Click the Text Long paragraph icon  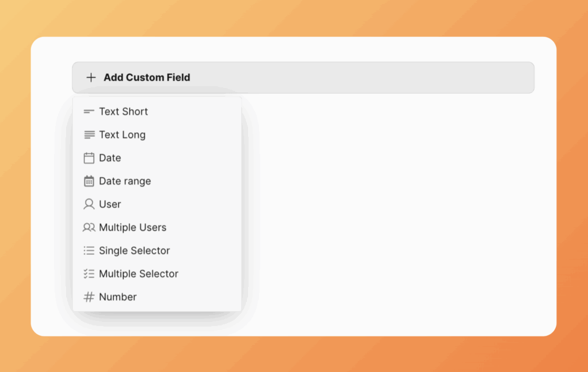tap(89, 135)
